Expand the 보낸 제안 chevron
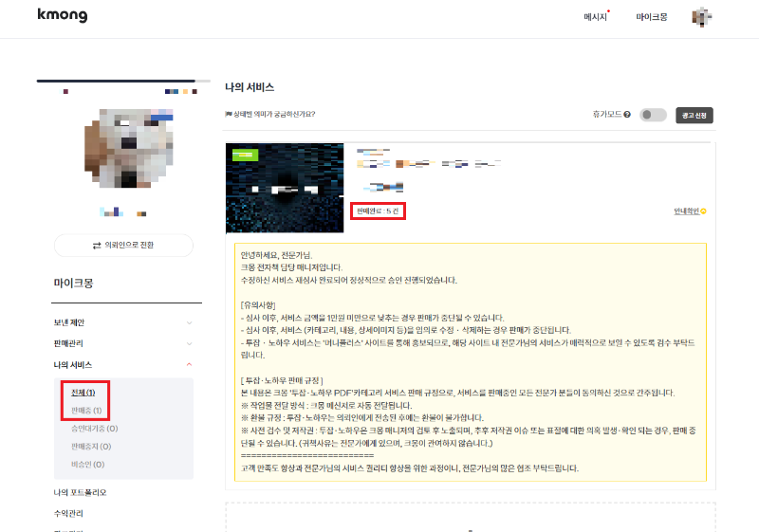Image resolution: width=759 pixels, height=532 pixels. click(189, 322)
